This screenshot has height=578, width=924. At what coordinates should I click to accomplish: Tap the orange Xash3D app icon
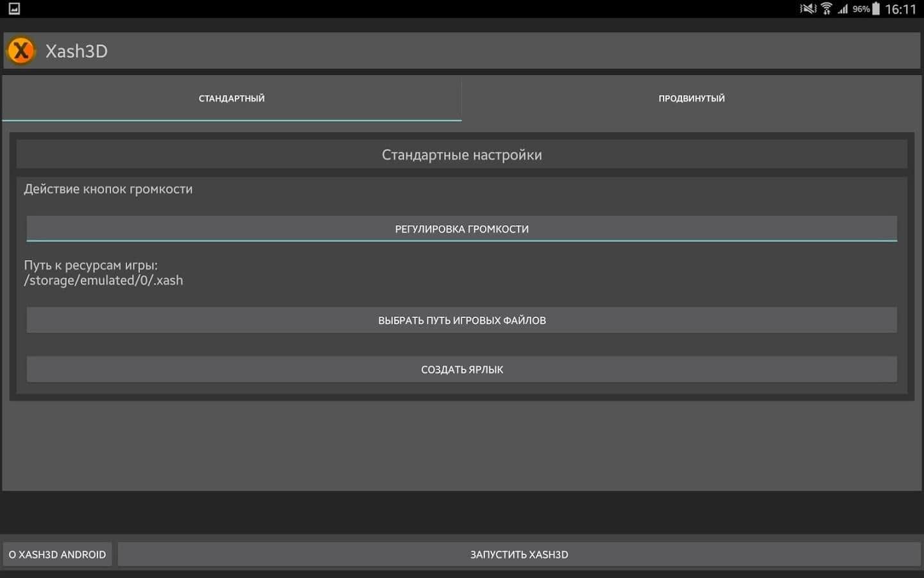click(21, 51)
